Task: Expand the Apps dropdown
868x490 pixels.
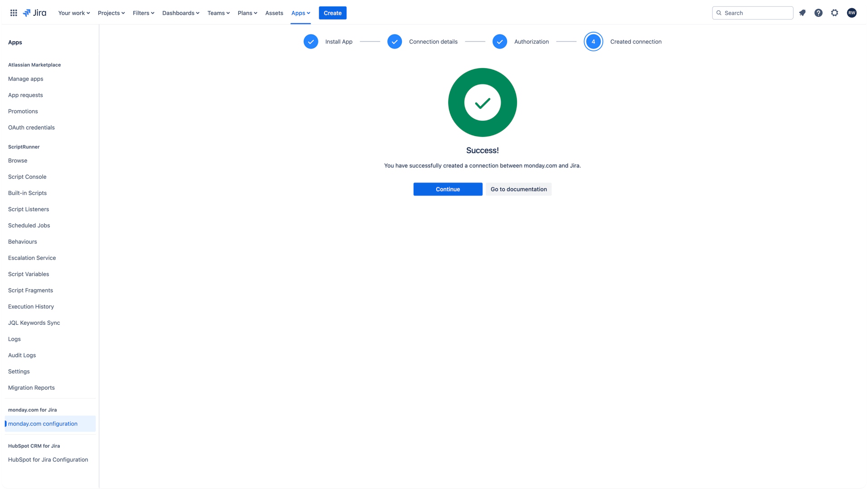Action: (x=301, y=13)
